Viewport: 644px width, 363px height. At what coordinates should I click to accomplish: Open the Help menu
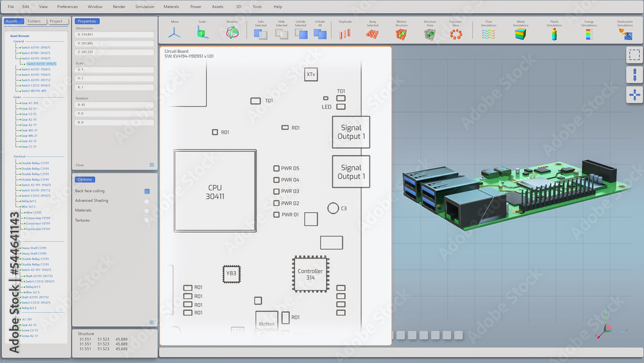pos(278,6)
